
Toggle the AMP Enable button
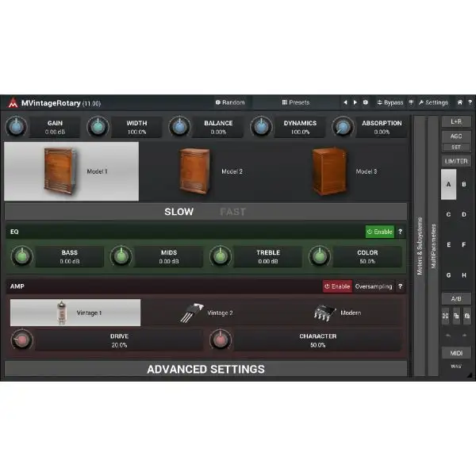337,286
